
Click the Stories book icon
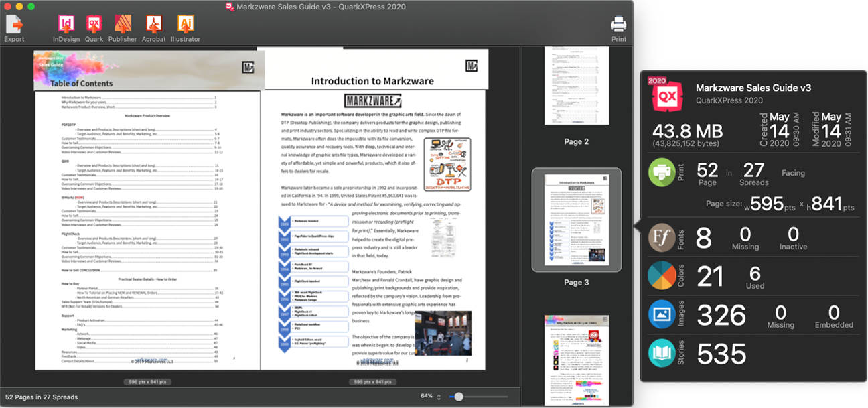pos(662,354)
